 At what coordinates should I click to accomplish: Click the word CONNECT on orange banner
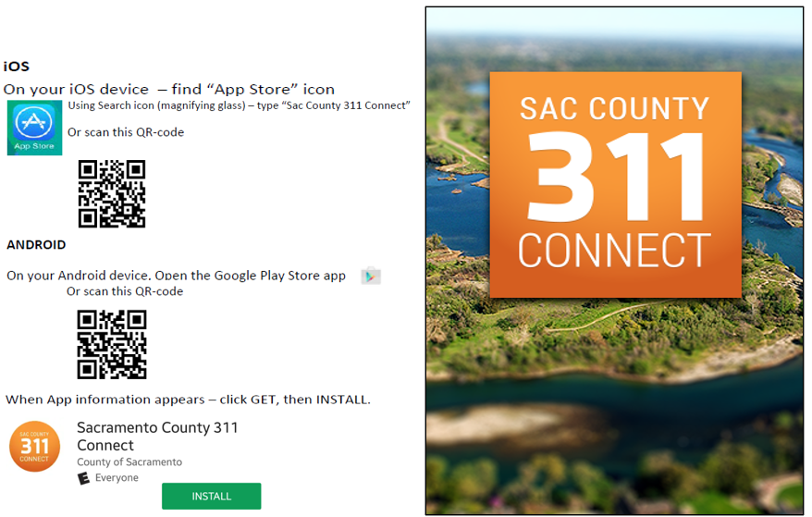click(x=615, y=251)
